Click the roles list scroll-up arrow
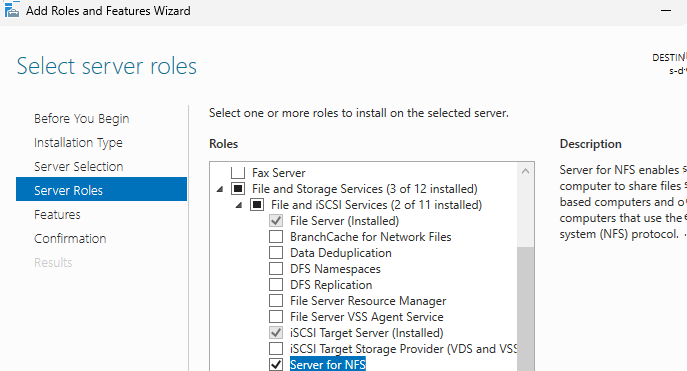The image size is (687, 371). pos(525,171)
